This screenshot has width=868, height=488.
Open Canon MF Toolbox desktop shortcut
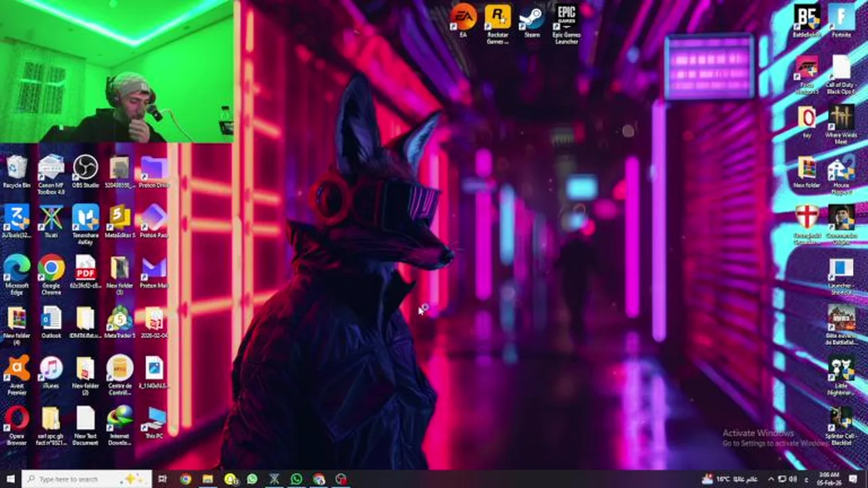click(51, 174)
